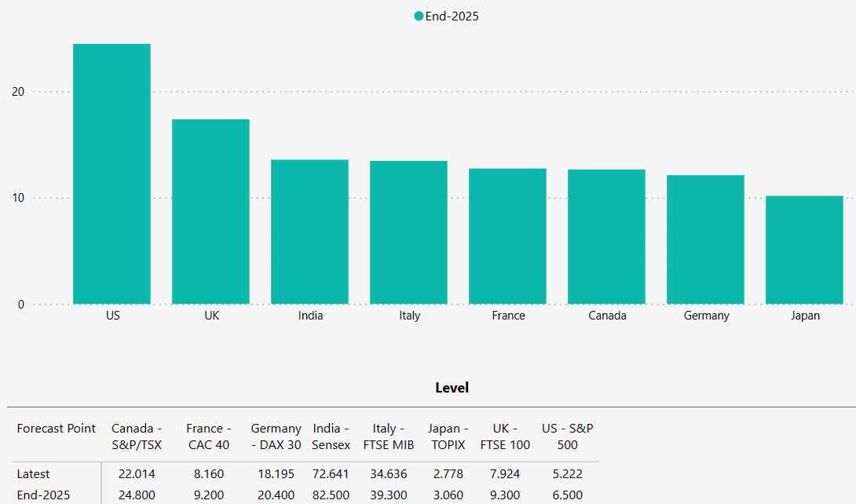The image size is (856, 504).
Task: Select the Canada bar in chart
Action: (606, 236)
